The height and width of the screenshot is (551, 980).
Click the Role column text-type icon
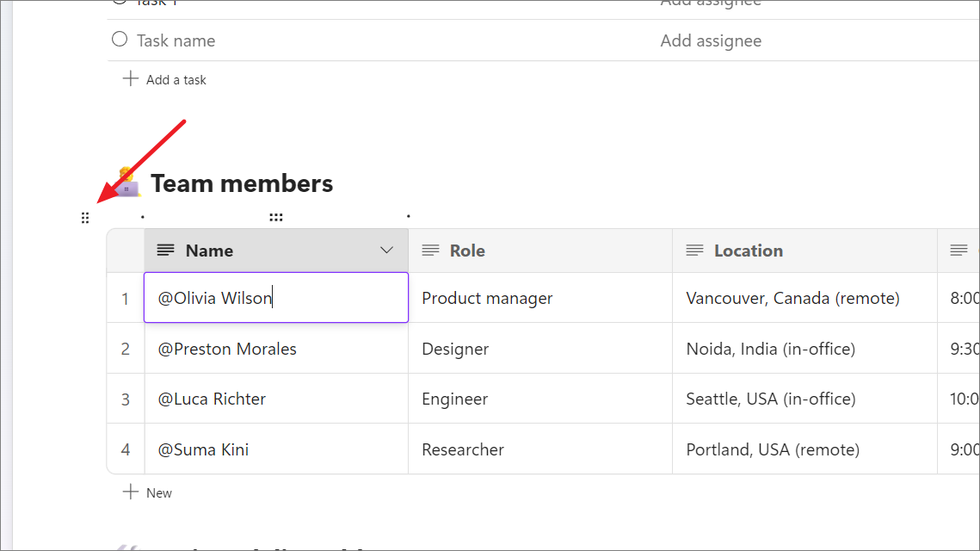tap(430, 251)
